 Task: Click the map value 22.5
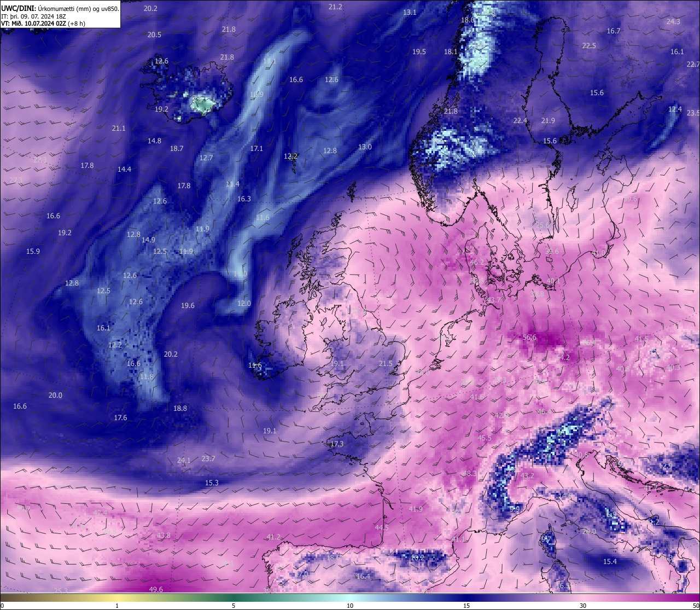pyautogui.click(x=589, y=45)
